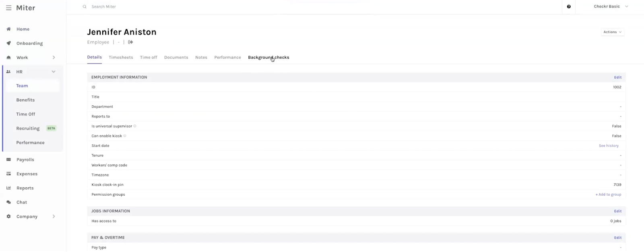
Task: Open Time Off under HR
Action: [26, 114]
